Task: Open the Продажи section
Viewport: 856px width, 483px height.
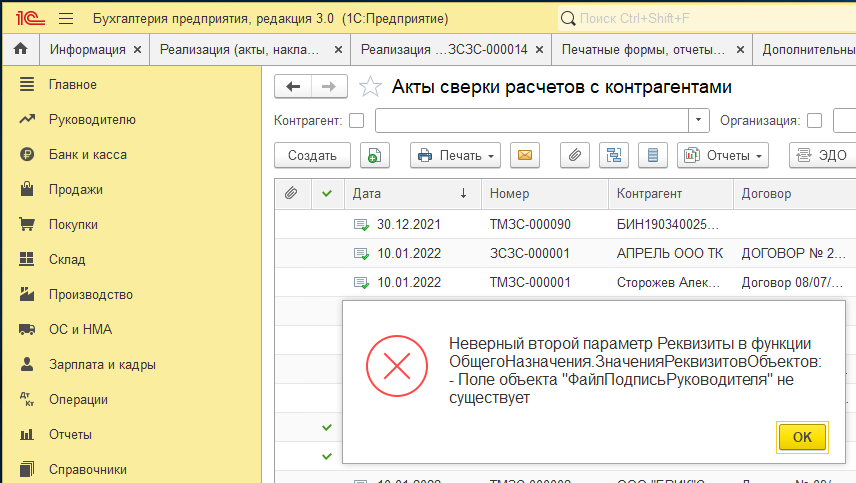Action: [76, 189]
